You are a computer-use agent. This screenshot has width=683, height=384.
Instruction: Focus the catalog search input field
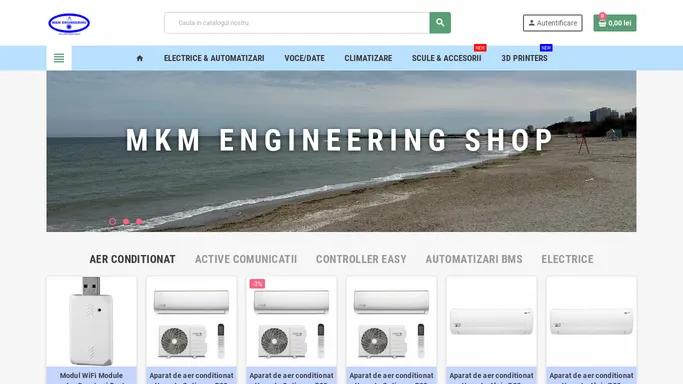[x=297, y=23]
